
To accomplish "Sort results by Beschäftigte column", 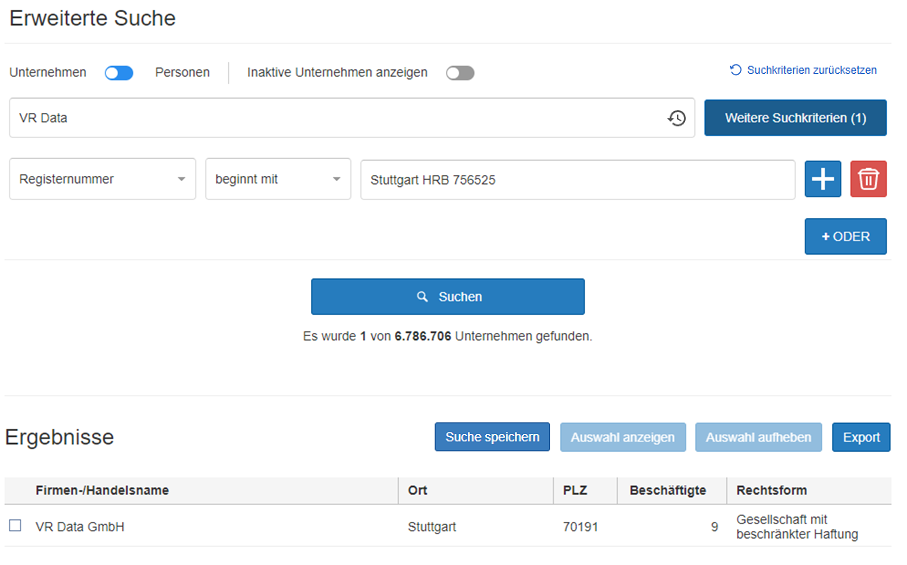I will click(x=667, y=490).
